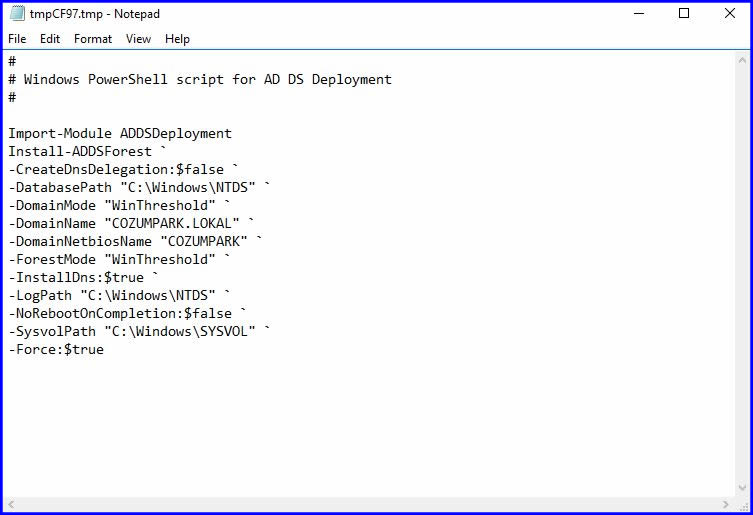Open the Edit menu
Viewport: 753px width, 515px height.
(50, 39)
